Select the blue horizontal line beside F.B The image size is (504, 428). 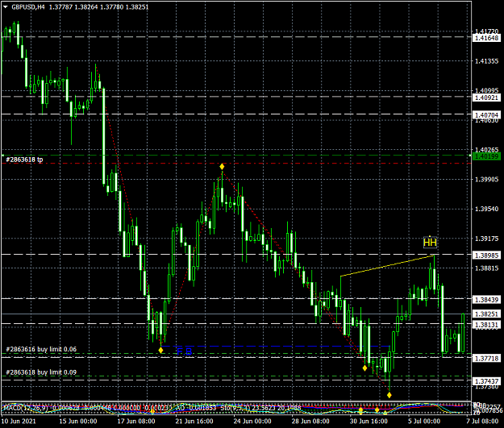point(275,346)
